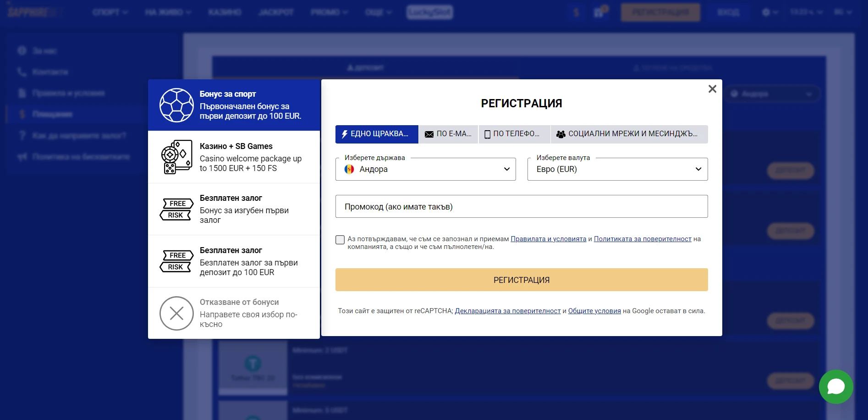Choose the 'Отказване от бонуси' option
This screenshot has width=868, height=420.
(234, 313)
